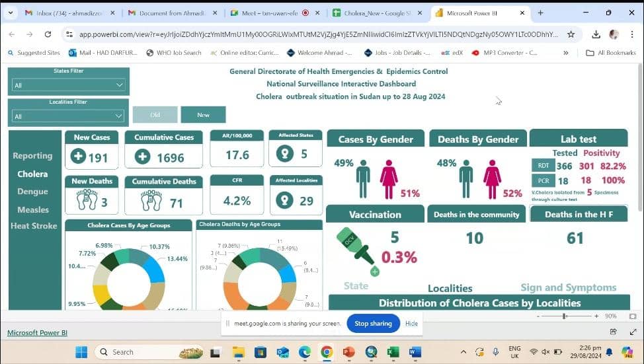Image resolution: width=644 pixels, height=364 pixels.
Task: Open the Chrome downloads icon
Action: [x=596, y=34]
